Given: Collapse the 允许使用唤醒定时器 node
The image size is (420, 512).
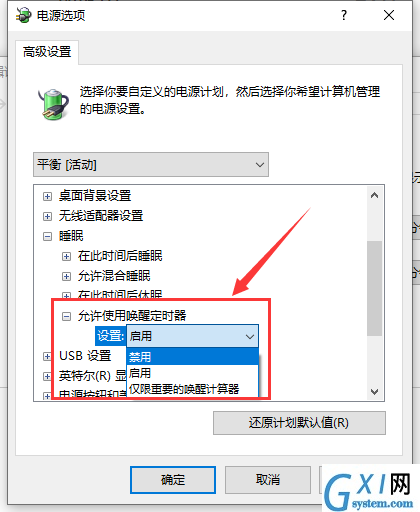Looking at the screenshot, I should click(66, 316).
